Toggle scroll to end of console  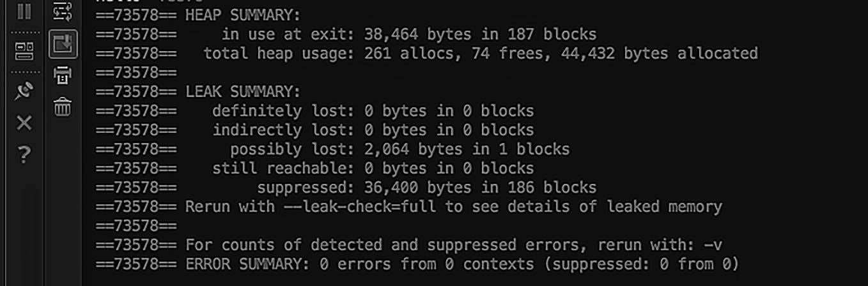point(63,44)
